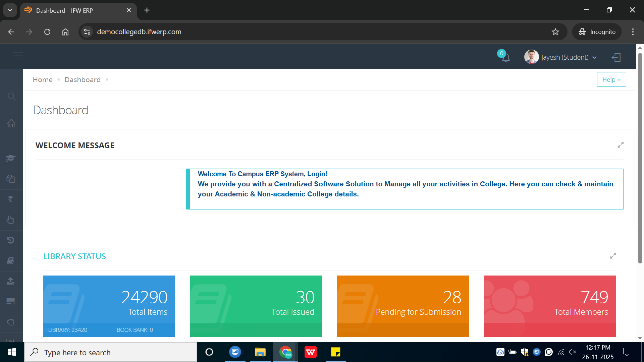
Task: Open Windows Start menu
Action: click(12, 352)
